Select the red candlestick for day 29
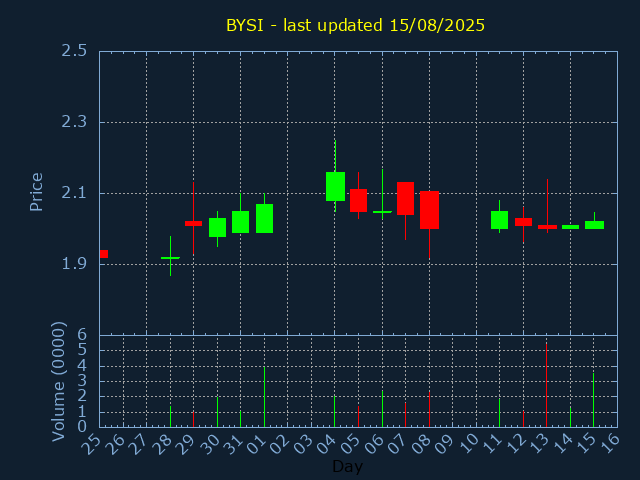640x480 pixels. (x=193, y=223)
